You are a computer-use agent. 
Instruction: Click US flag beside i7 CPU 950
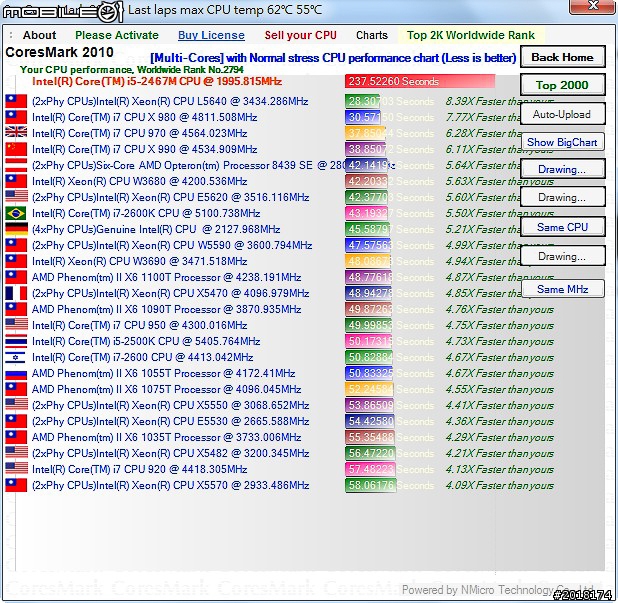pos(16,325)
